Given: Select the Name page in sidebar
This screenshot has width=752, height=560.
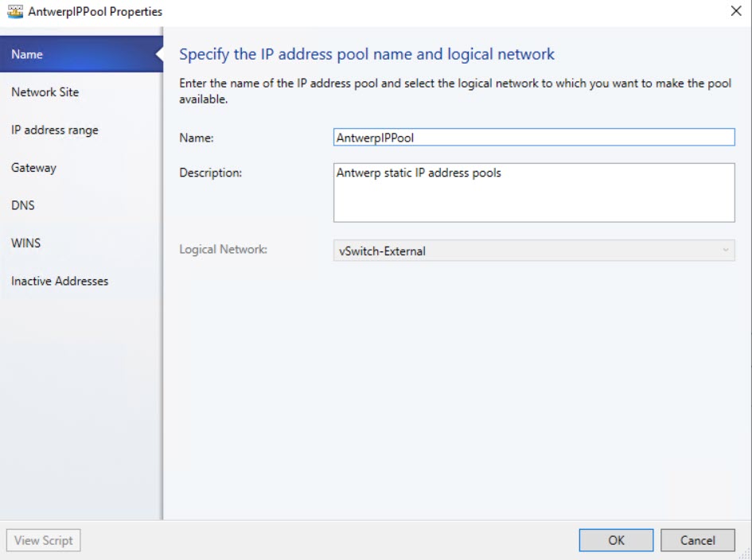Looking at the screenshot, I should coord(27,54).
